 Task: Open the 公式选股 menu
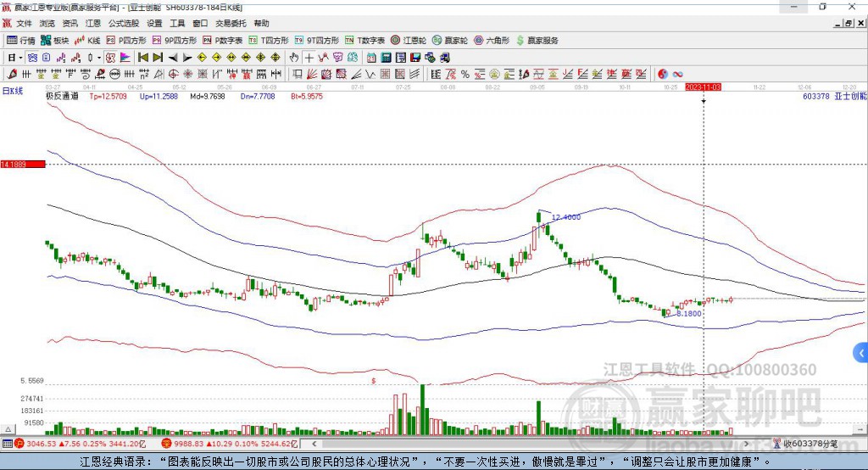click(x=124, y=23)
